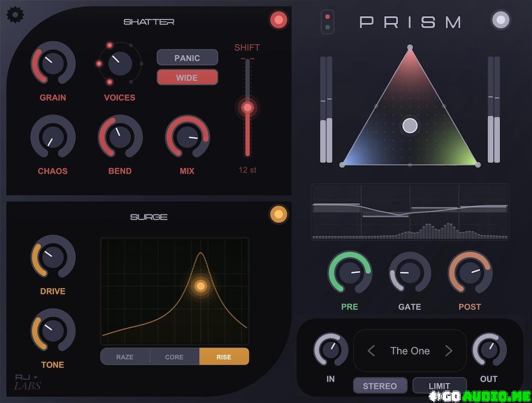Select the Rise mode tab
Viewport: 532px width, 403px height.
pos(224,357)
